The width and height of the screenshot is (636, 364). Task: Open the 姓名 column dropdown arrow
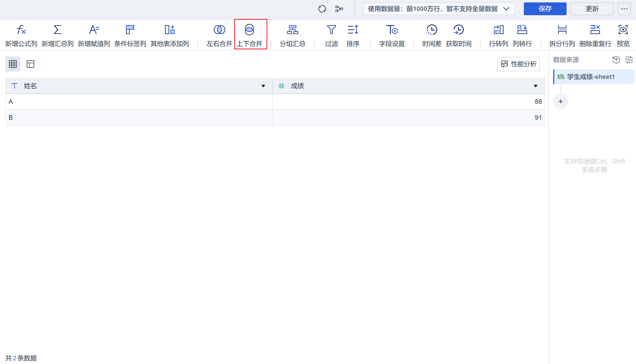[x=263, y=86]
